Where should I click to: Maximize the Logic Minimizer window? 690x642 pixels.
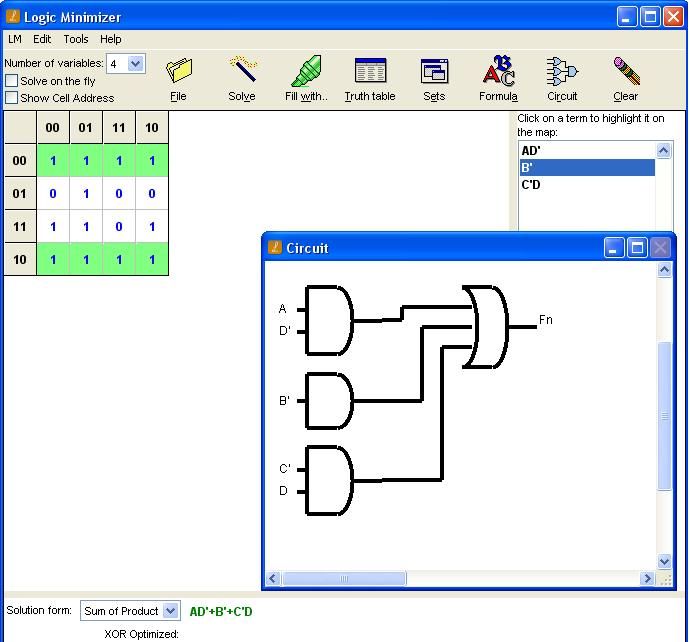pos(650,17)
